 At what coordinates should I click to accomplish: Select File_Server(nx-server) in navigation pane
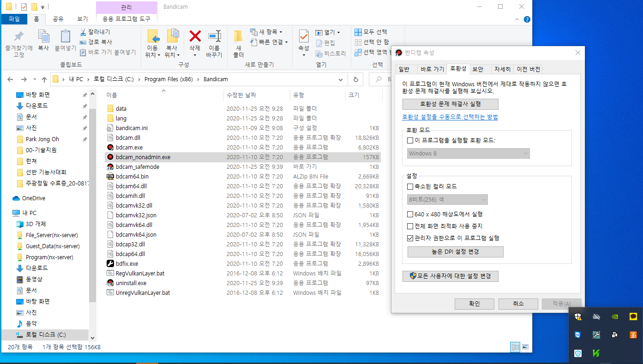[51, 235]
